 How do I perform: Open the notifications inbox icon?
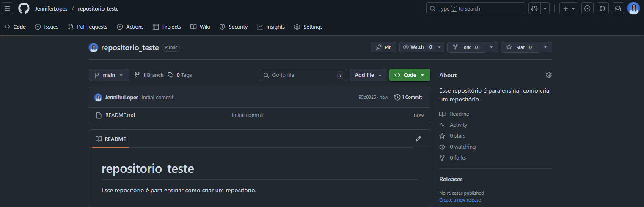[618, 8]
